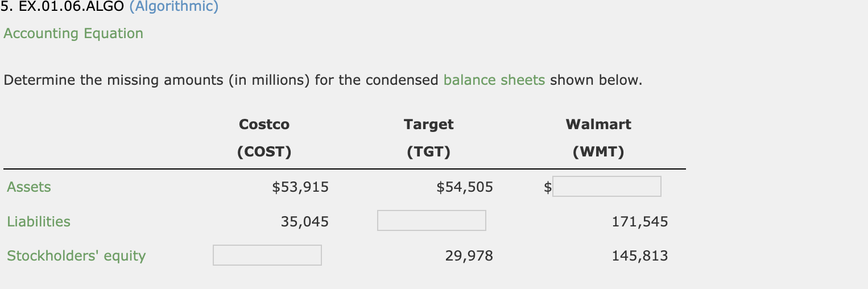The image size is (868, 289).
Task: Click the Assets term link
Action: (29, 187)
